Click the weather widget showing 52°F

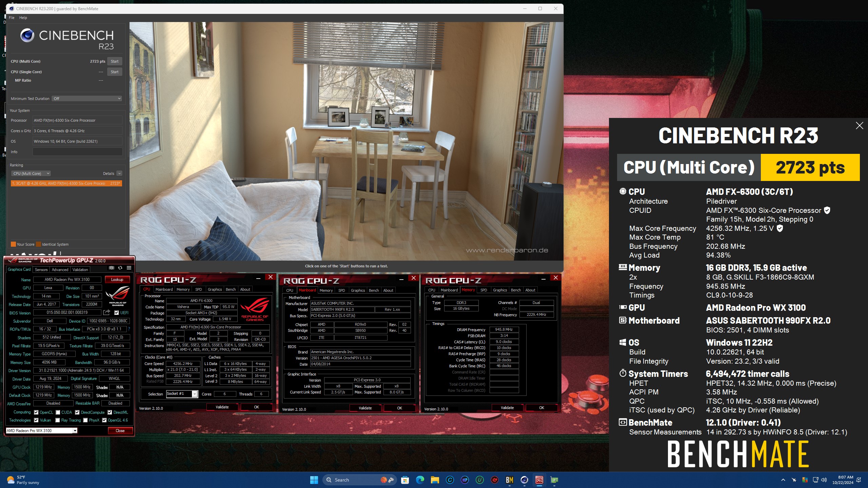click(x=23, y=480)
